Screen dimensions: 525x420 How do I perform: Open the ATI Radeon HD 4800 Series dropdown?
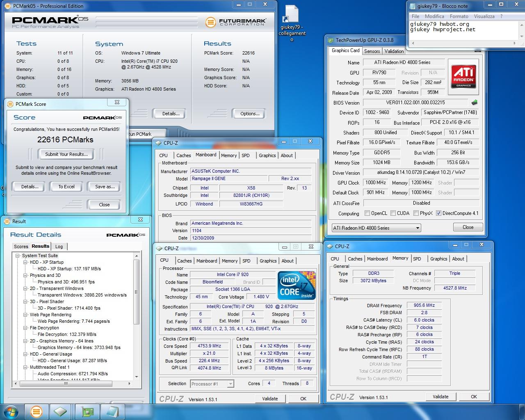(x=377, y=228)
